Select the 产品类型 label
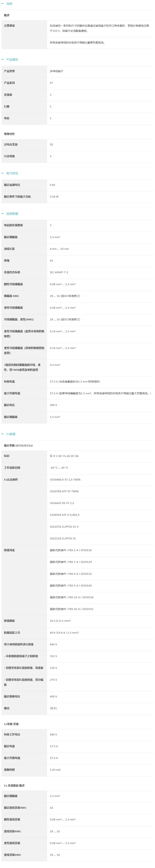This screenshot has height=868, width=155. [9, 71]
